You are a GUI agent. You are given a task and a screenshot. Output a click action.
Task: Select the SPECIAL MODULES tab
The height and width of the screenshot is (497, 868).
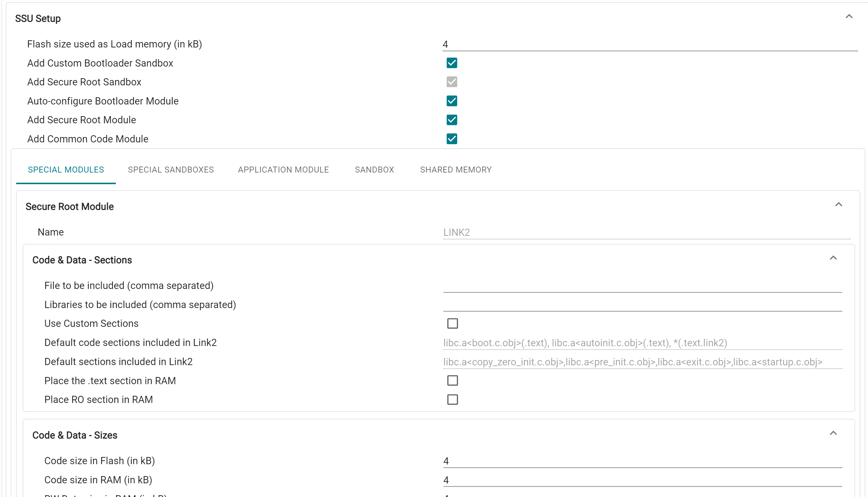click(x=66, y=170)
